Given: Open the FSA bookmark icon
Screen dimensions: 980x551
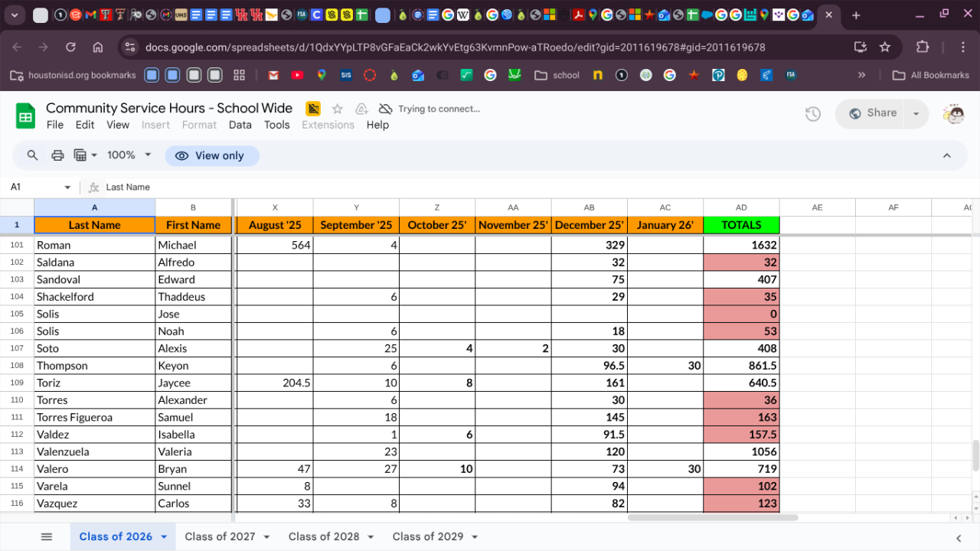Looking at the screenshot, I should 789,75.
